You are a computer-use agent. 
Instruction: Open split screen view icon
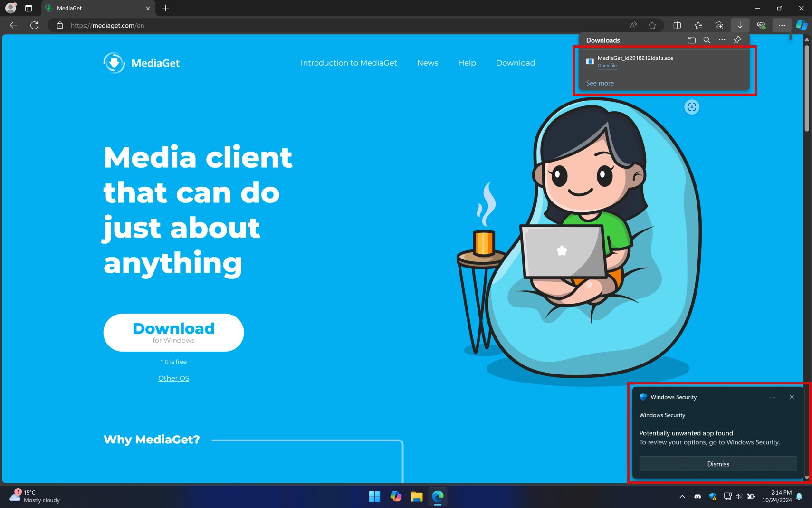point(677,25)
